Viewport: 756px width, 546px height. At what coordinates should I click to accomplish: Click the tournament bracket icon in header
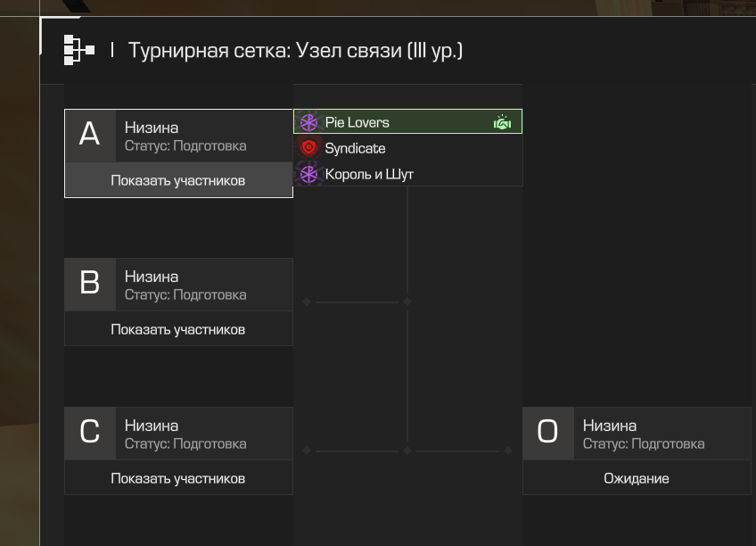coord(79,50)
